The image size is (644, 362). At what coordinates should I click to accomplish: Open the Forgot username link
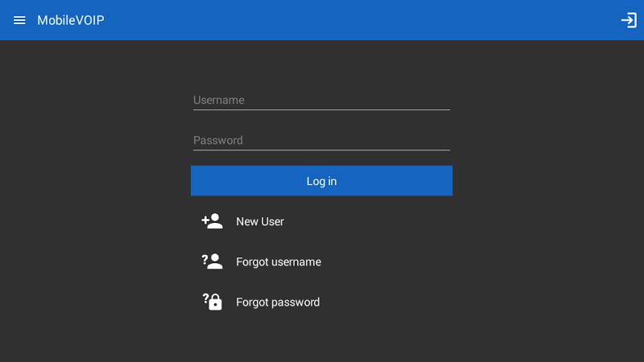(x=279, y=262)
